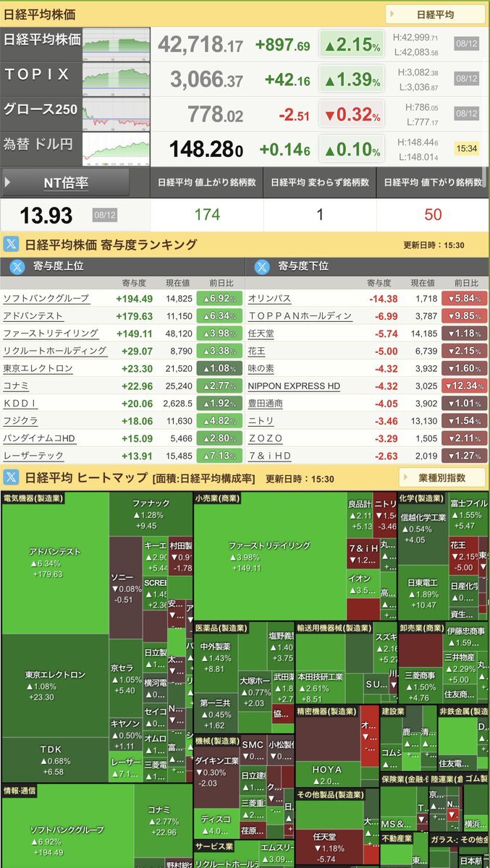Click the ファーストリテイリング heatmap tile
490x868 pixels.
pyautogui.click(x=269, y=556)
